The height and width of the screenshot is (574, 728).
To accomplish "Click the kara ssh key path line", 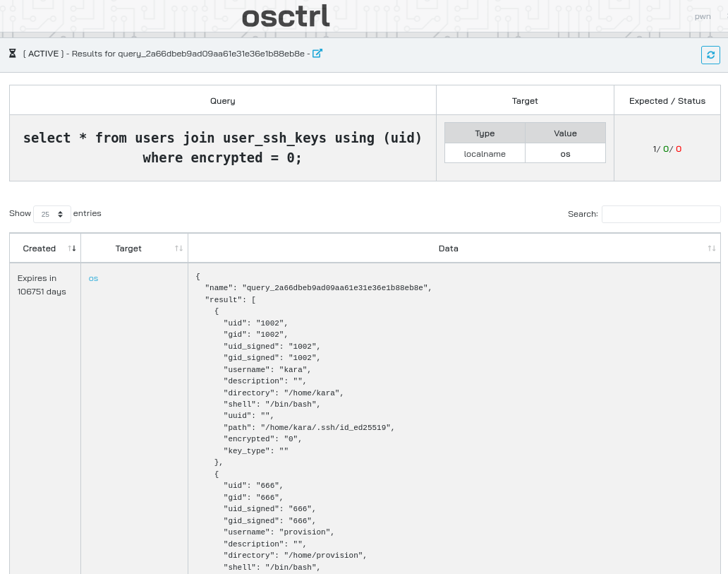I will point(309,428).
